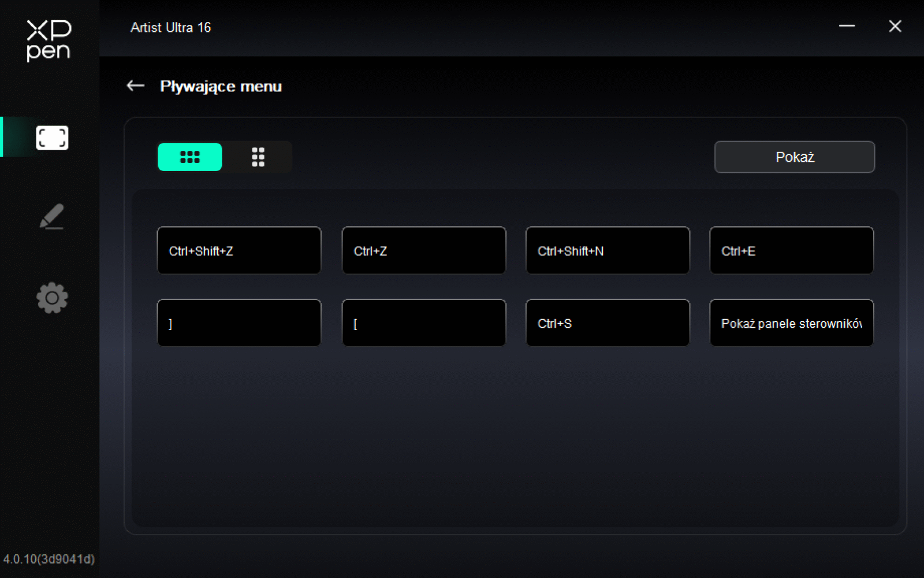Edit the Ctrl+Z shortcut slot

(x=423, y=250)
